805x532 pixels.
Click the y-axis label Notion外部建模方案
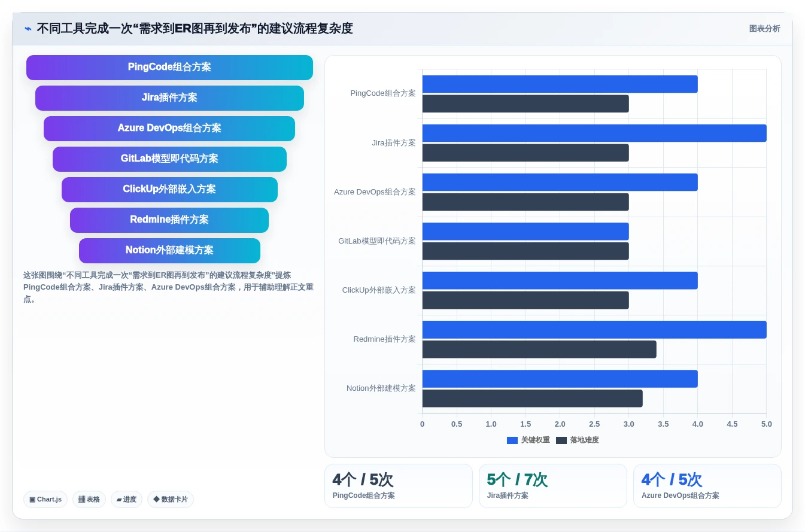coord(381,388)
